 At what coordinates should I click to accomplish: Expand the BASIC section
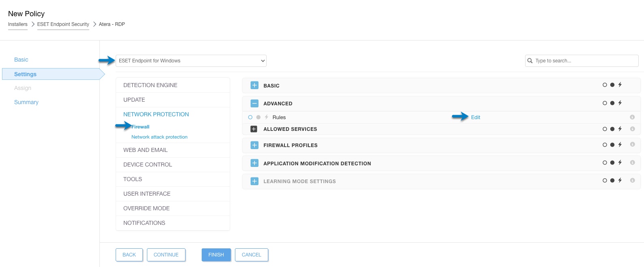pyautogui.click(x=254, y=85)
